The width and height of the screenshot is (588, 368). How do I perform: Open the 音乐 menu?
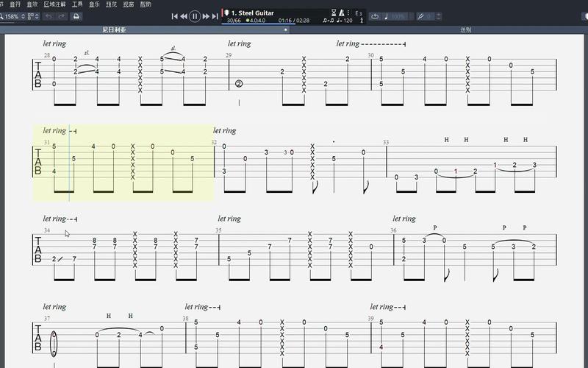(94, 4)
